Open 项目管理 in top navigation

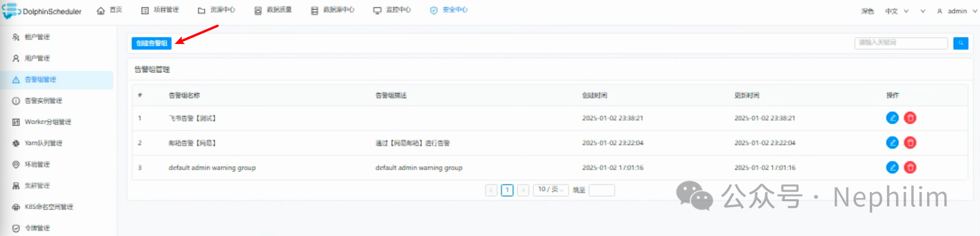click(x=160, y=10)
